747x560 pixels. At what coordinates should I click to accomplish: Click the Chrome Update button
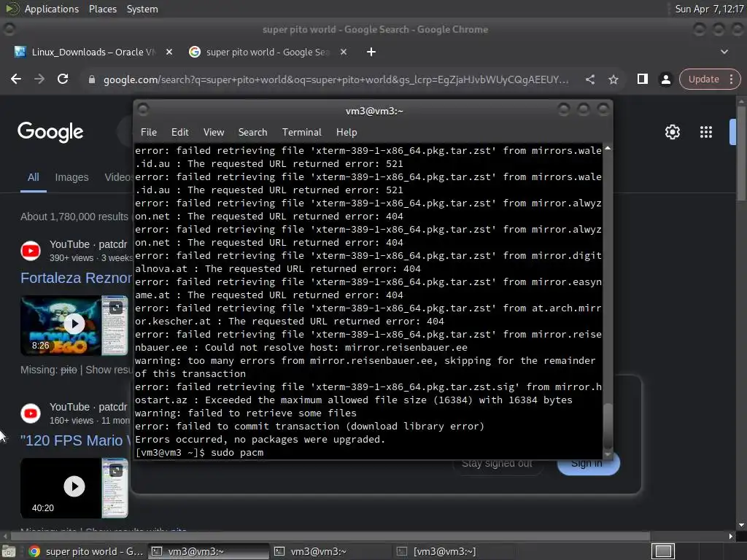[704, 79]
